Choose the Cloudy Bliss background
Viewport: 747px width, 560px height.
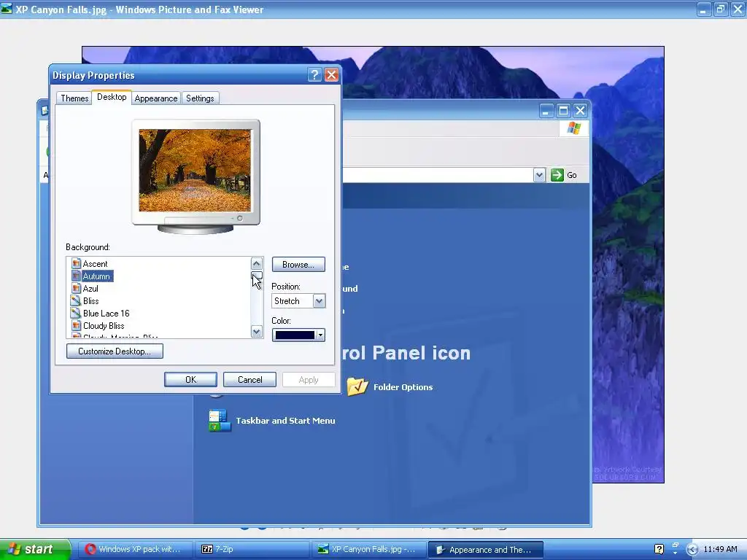104,326
